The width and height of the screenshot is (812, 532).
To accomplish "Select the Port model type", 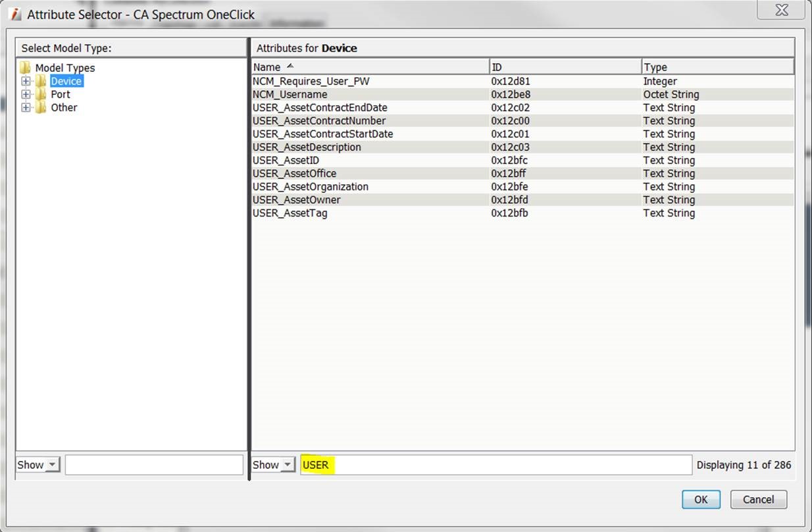I will [x=61, y=94].
